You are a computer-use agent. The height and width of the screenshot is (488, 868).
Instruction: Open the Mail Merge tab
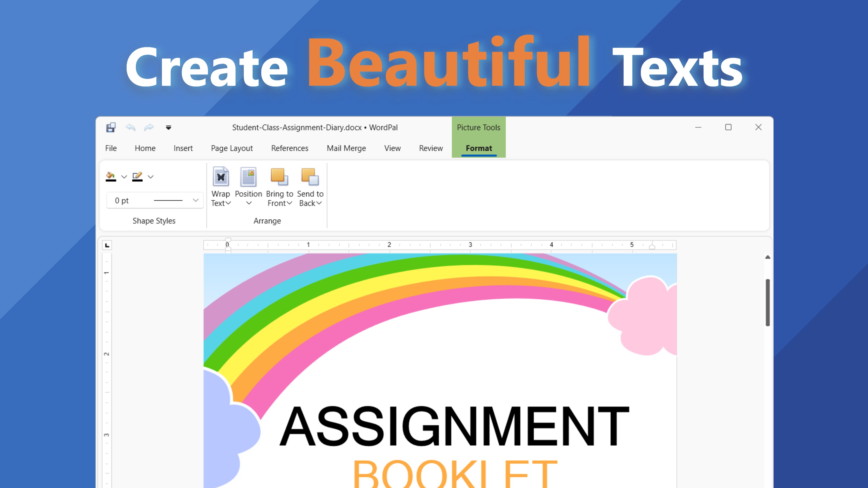pyautogui.click(x=346, y=148)
